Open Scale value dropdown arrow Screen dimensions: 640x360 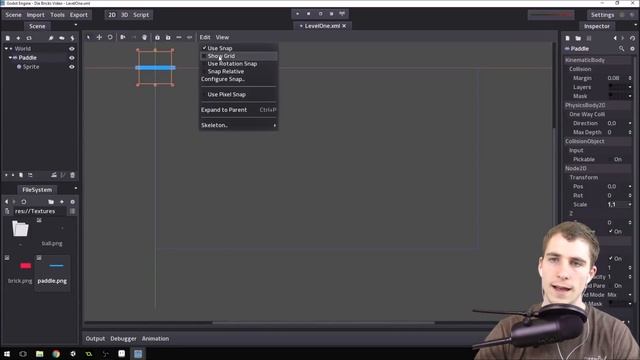click(x=630, y=204)
